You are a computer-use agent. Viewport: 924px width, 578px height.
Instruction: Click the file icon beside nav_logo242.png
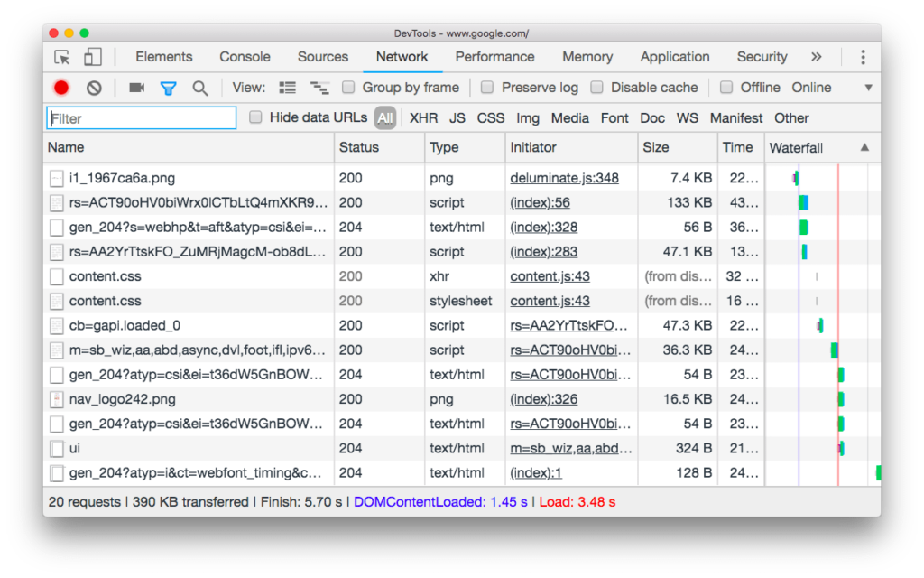[57, 399]
